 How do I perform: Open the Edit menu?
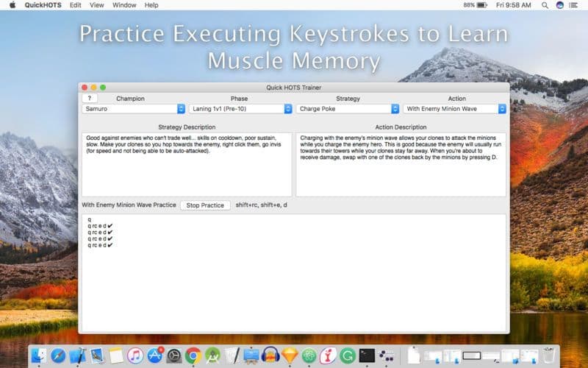76,5
